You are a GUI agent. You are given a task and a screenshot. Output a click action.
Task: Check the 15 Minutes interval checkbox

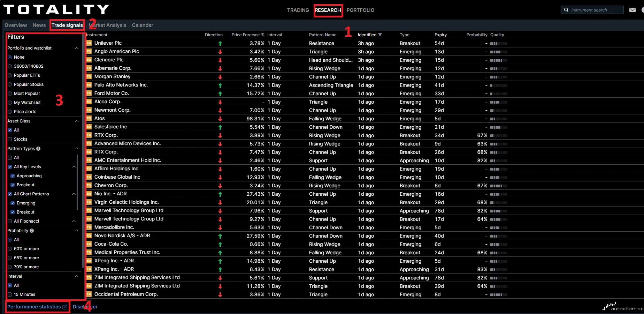coord(10,294)
